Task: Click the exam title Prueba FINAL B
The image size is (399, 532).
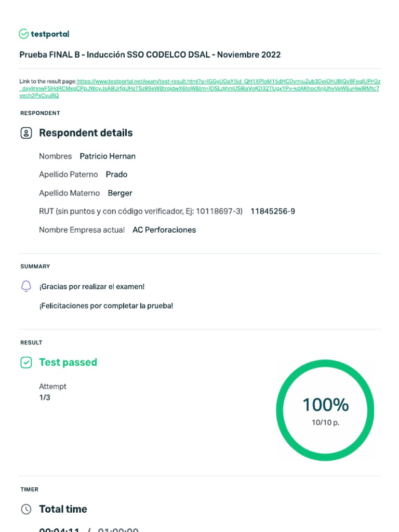Action: click(x=150, y=55)
